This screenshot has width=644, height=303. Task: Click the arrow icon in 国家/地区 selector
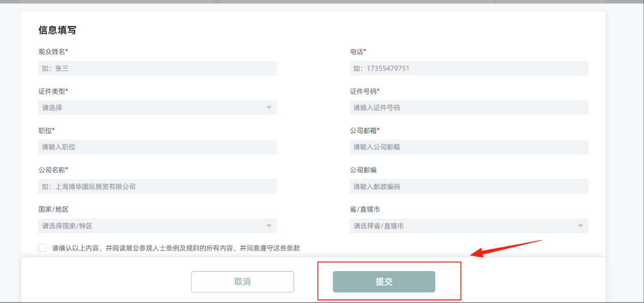(269, 226)
